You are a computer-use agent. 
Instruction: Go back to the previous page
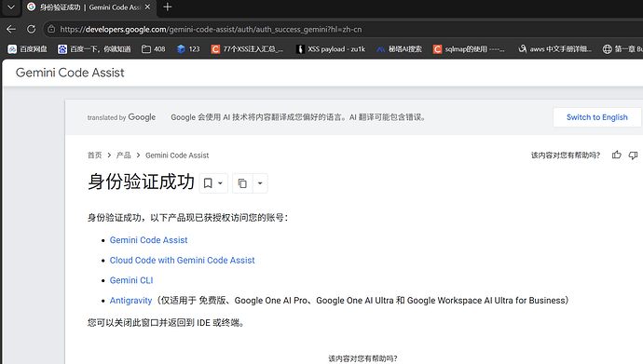(x=11, y=29)
